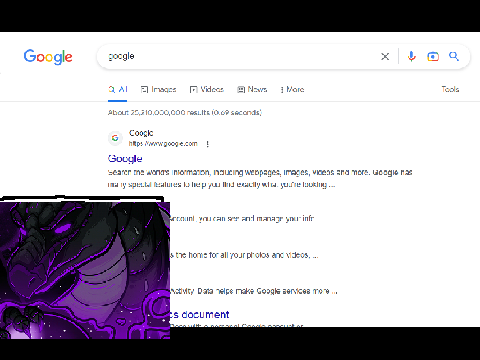Clear the search box with X
This screenshot has width=480, height=360.
[385, 56]
